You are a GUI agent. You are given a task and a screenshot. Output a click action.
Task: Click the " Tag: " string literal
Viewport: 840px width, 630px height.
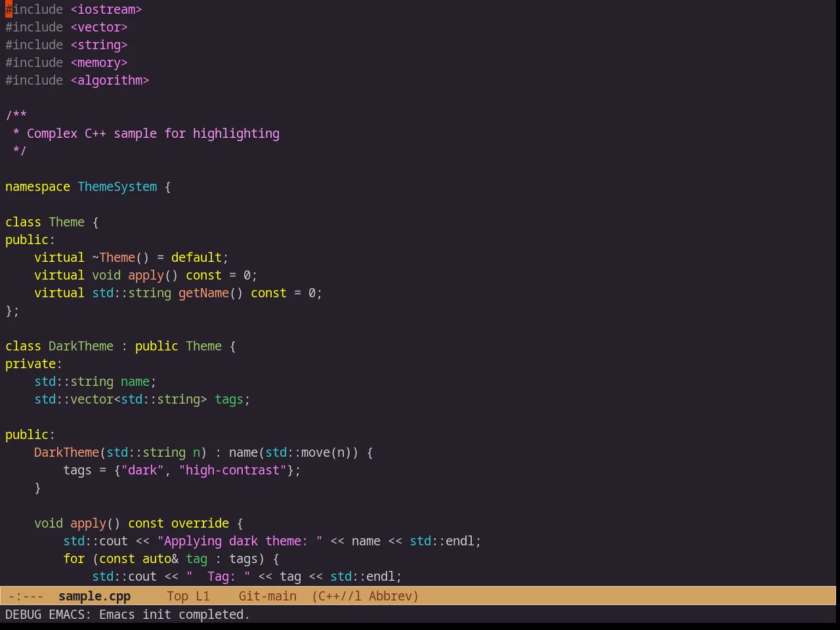click(218, 576)
